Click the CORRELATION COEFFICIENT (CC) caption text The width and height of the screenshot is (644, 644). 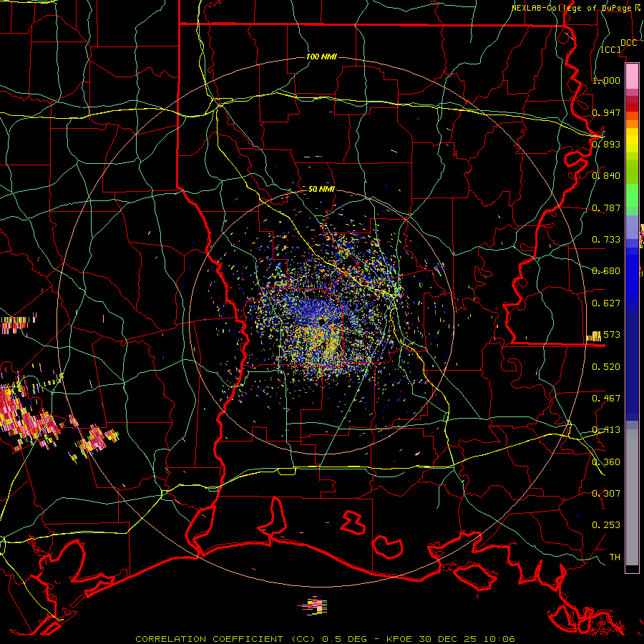click(x=225, y=639)
